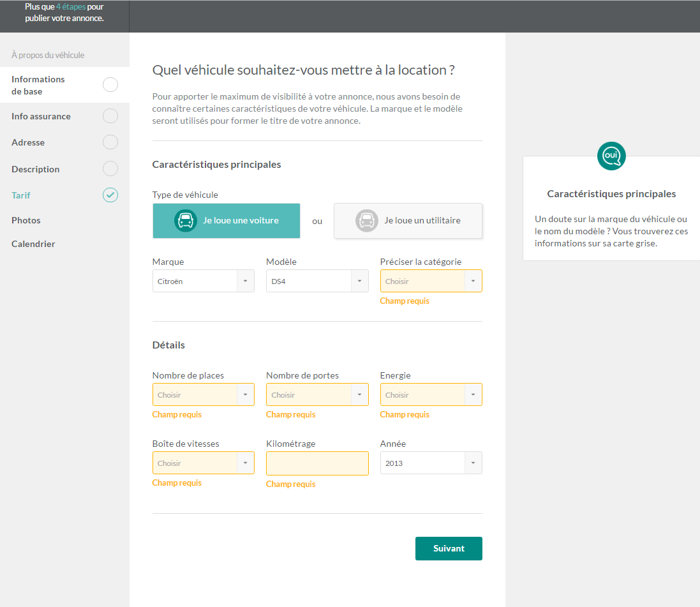Click the van icon in 'Je loue un utilitaire'
Viewport: 700px width, 607px height.
point(367,221)
